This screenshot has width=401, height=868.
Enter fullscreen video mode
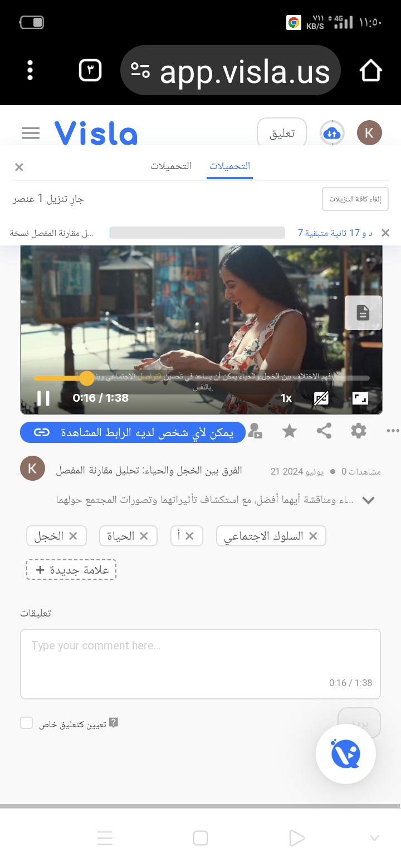click(x=360, y=398)
